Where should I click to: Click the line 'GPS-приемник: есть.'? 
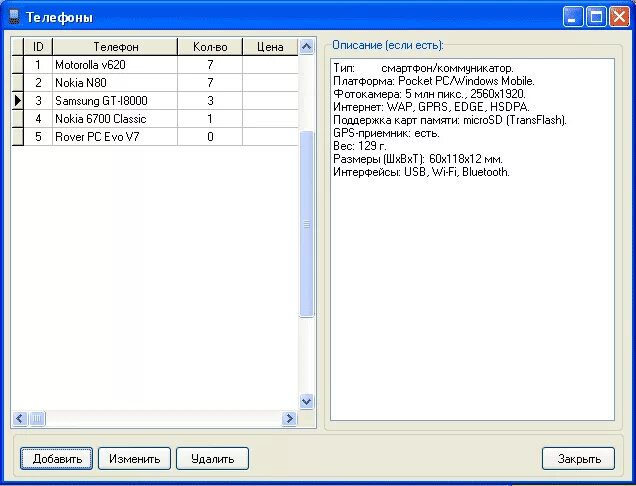tap(386, 133)
